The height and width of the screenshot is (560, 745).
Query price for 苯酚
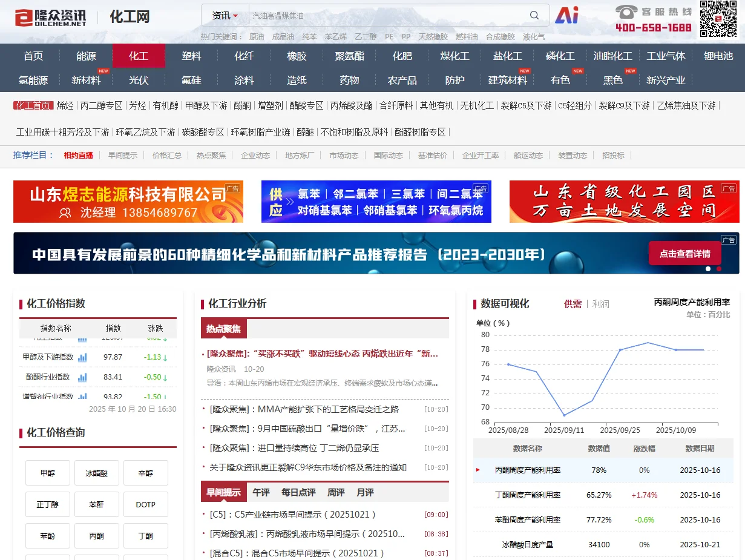48,536
